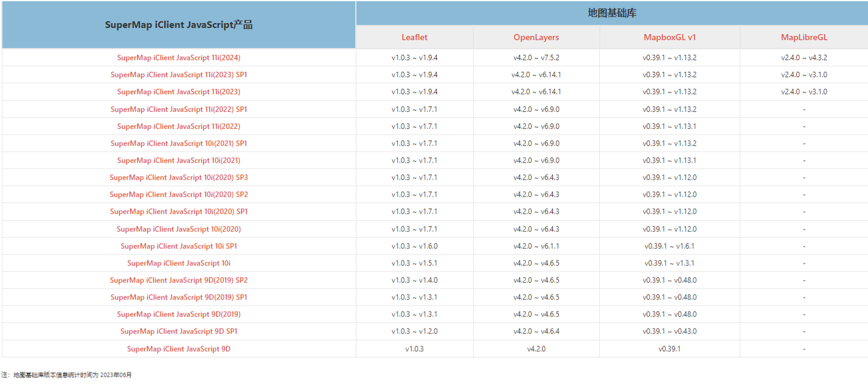Select Leaflet cell in 10i(2020) SP1 row
The width and height of the screenshot is (868, 384).
(414, 212)
